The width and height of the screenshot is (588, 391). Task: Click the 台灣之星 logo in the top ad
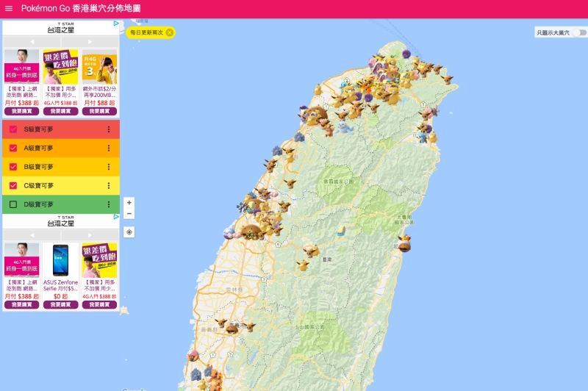pyautogui.click(x=60, y=28)
